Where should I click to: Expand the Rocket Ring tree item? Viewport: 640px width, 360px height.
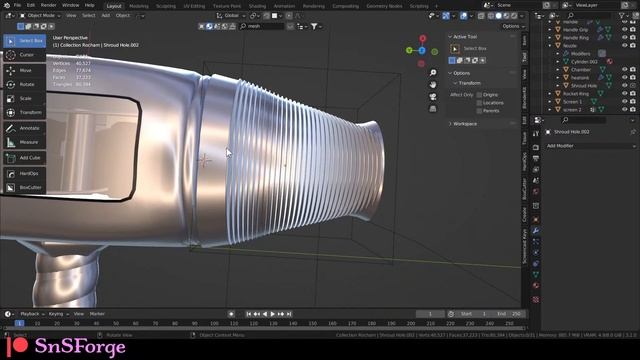[x=550, y=94]
